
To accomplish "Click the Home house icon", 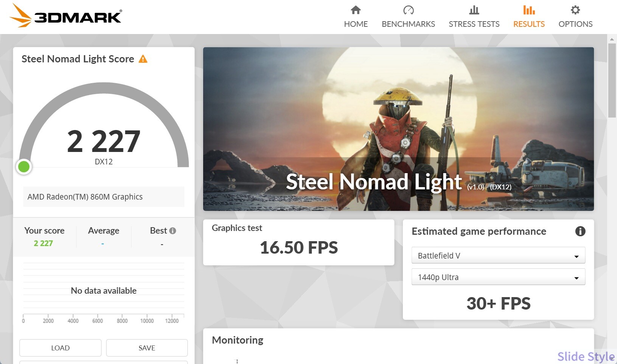I will (x=356, y=10).
